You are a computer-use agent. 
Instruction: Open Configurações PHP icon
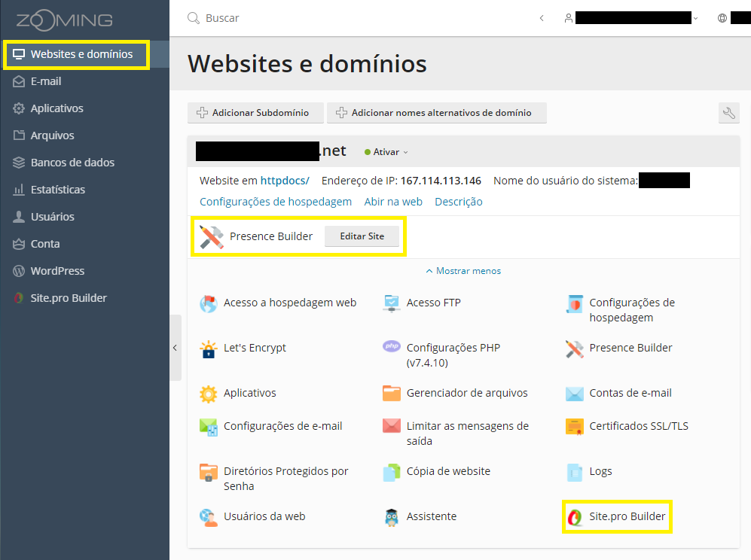(x=392, y=346)
